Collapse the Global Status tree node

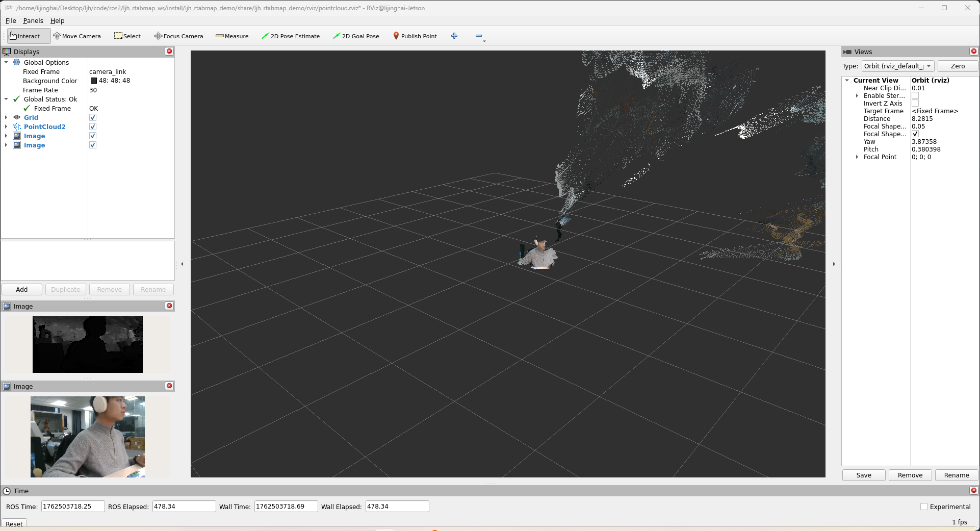coord(6,99)
